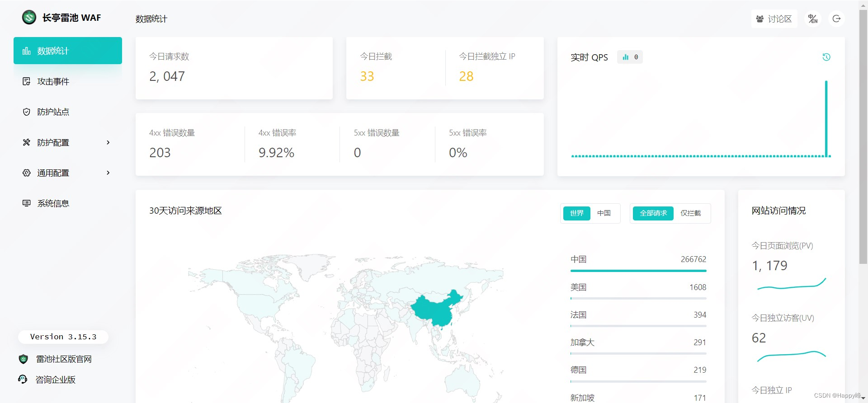Click the 攻击事件 document icon
The height and width of the screenshot is (403, 868).
(x=27, y=81)
